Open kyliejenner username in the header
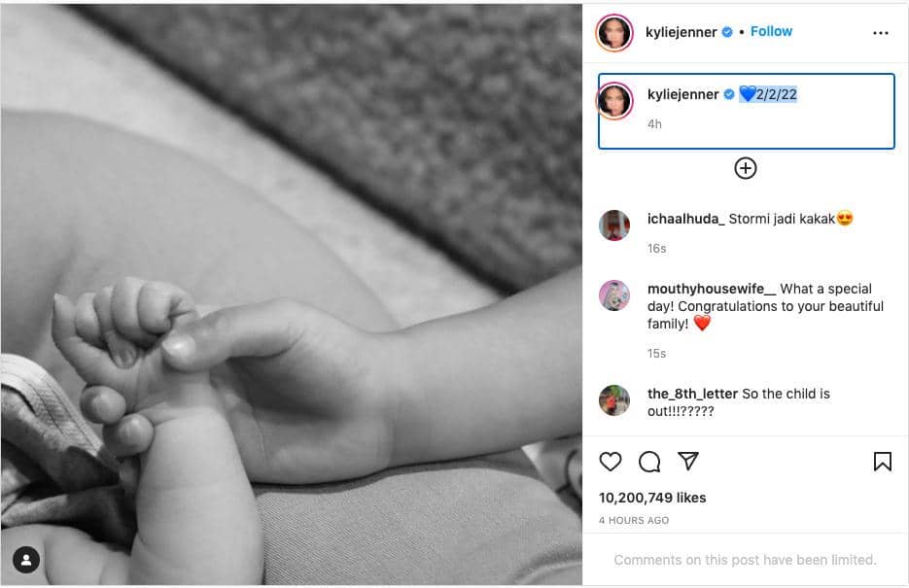 682,32
